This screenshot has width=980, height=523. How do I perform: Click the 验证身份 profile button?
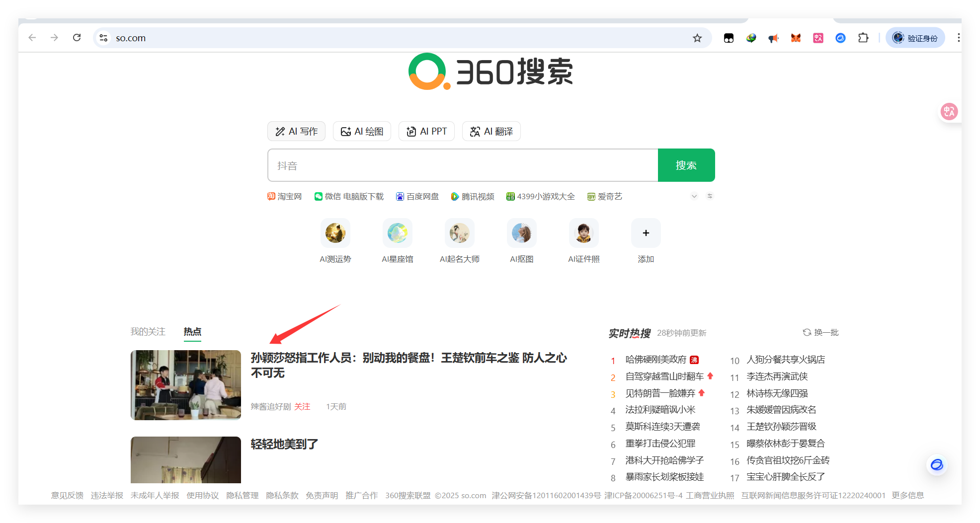click(x=915, y=38)
